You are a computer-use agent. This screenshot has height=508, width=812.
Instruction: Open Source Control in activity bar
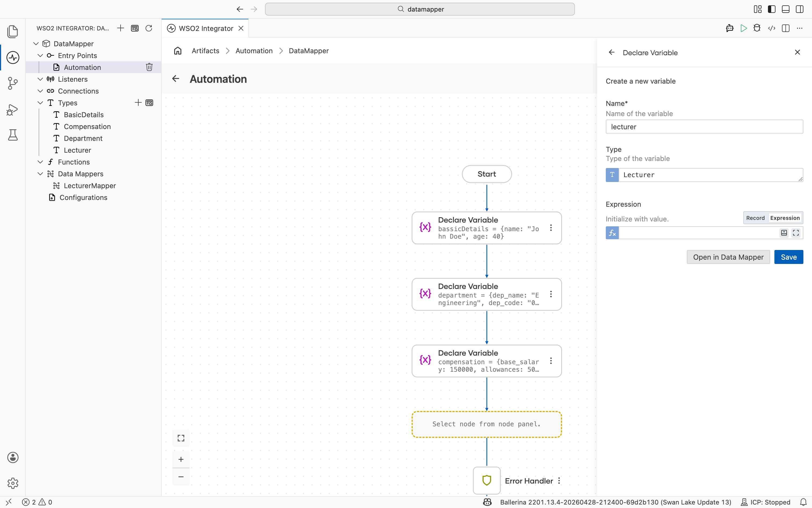tap(13, 83)
